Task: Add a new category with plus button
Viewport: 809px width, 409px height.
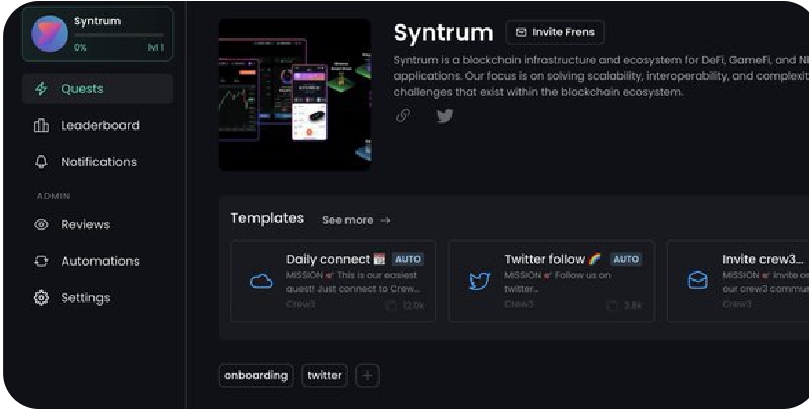Action: [x=367, y=375]
